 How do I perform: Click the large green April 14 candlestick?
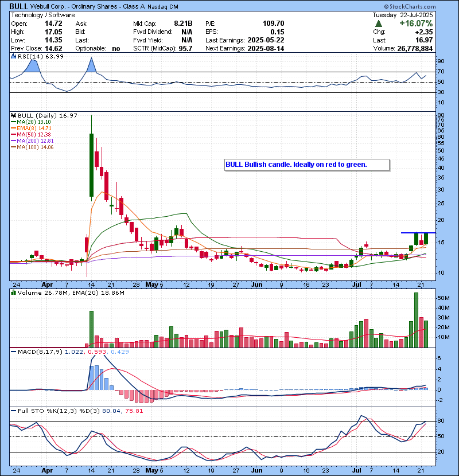[91, 165]
